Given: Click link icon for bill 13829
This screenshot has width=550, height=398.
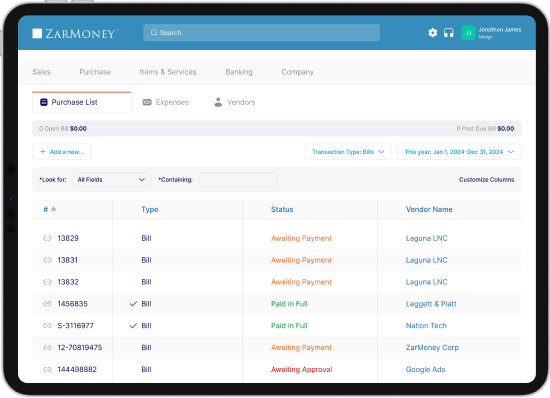Looking at the screenshot, I should [47, 238].
